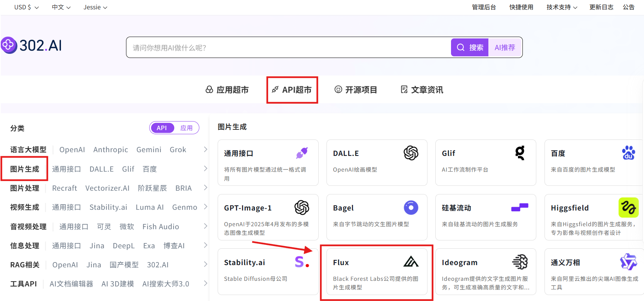Click 博查AI under 信息处理

pos(174,246)
